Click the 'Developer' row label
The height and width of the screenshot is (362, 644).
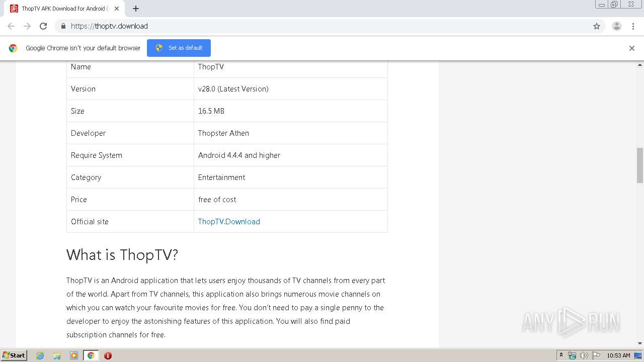click(x=88, y=133)
